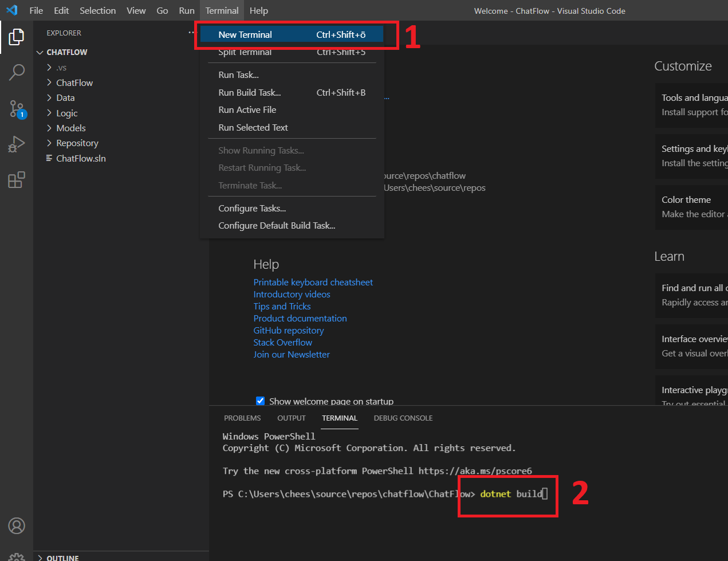Open Printable keyboard cheatsheet link

(x=313, y=282)
